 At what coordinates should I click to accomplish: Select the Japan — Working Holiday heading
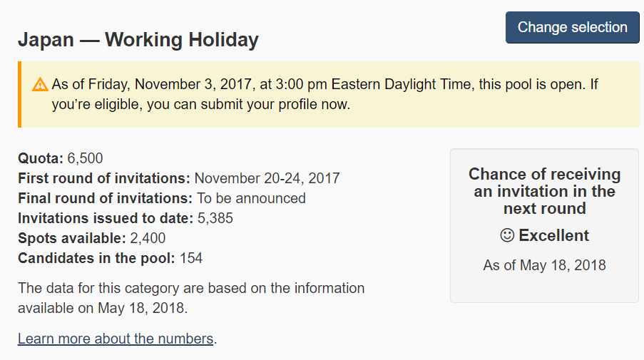pyautogui.click(x=138, y=40)
